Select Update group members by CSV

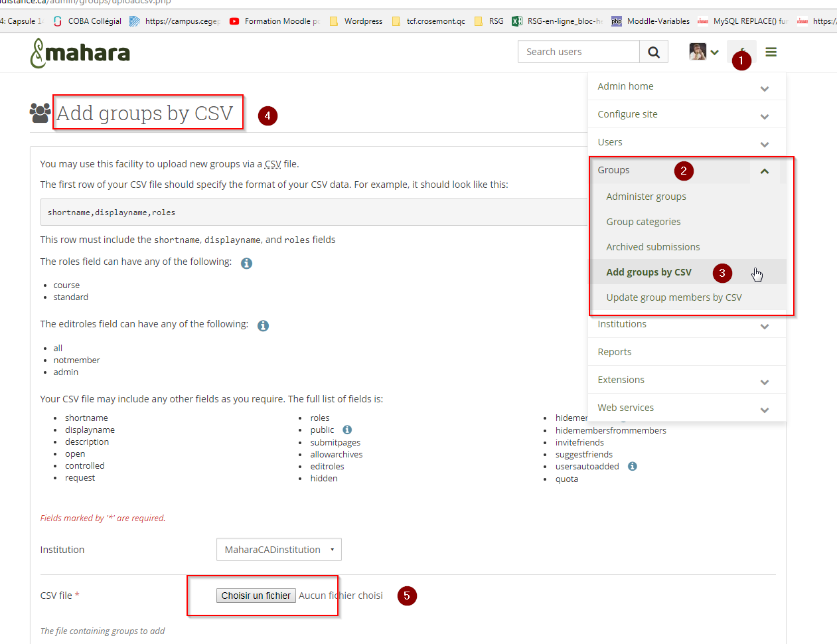[674, 297]
